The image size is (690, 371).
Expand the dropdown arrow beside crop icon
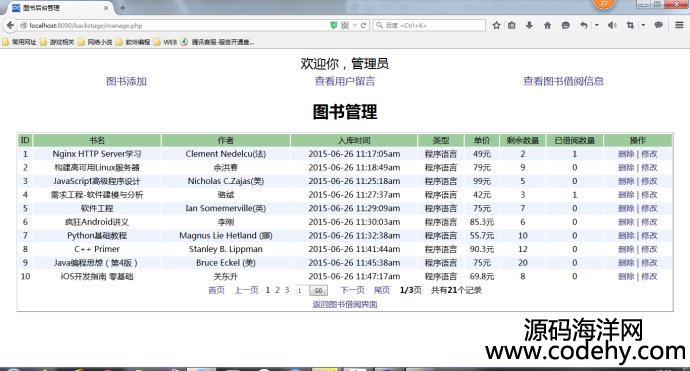coord(643,26)
